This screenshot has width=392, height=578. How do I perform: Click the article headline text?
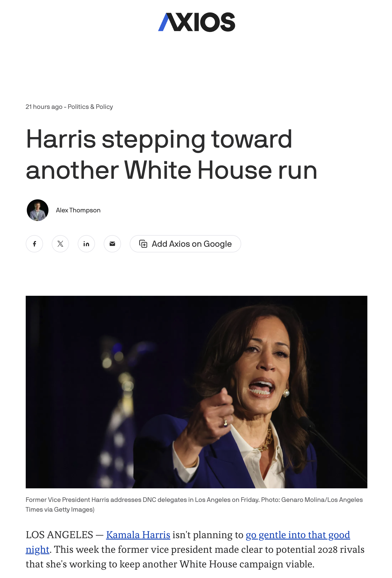[172, 154]
